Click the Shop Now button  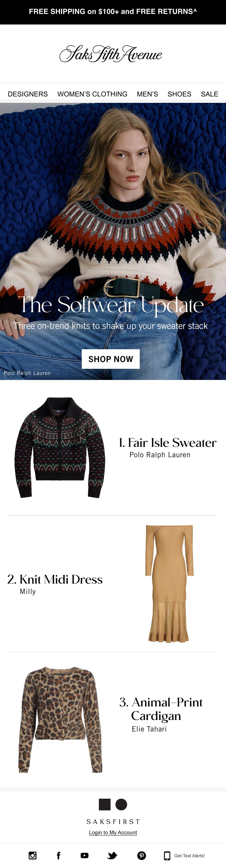click(x=111, y=359)
